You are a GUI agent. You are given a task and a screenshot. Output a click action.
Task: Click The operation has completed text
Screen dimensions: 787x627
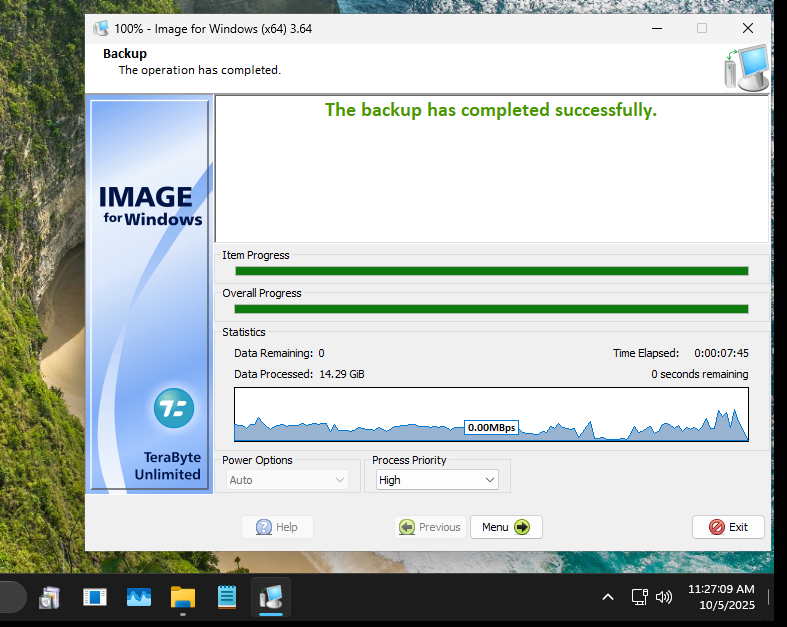[200, 70]
